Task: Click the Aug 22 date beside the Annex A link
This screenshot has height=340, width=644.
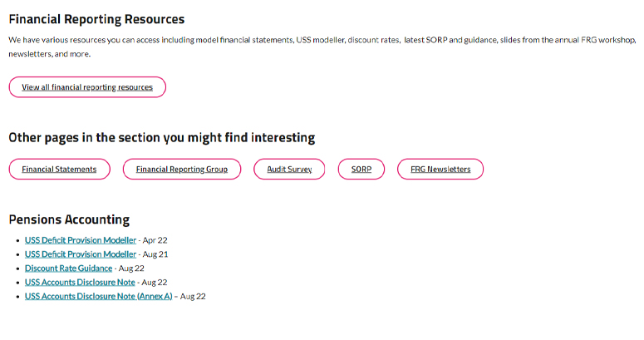Action: (193, 297)
